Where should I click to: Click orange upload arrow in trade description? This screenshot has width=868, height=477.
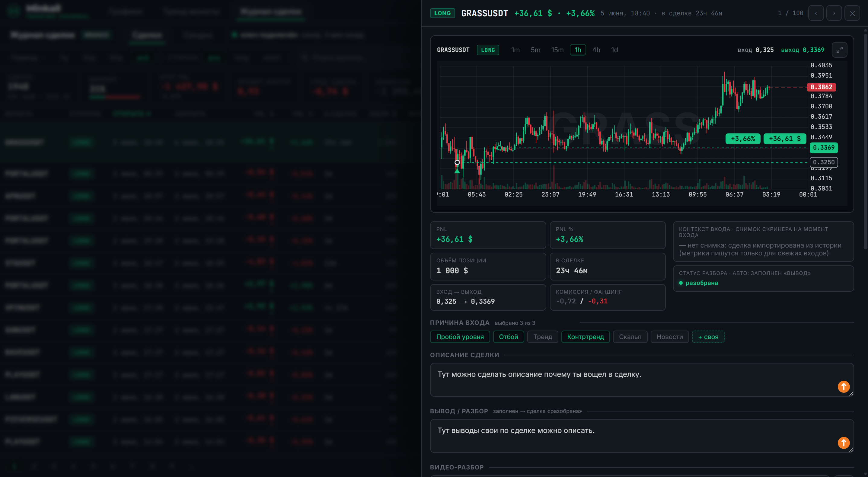843,387
